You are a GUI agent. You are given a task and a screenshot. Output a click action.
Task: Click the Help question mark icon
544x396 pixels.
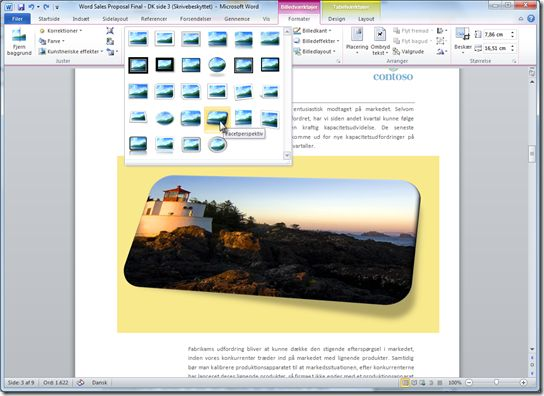point(531,19)
